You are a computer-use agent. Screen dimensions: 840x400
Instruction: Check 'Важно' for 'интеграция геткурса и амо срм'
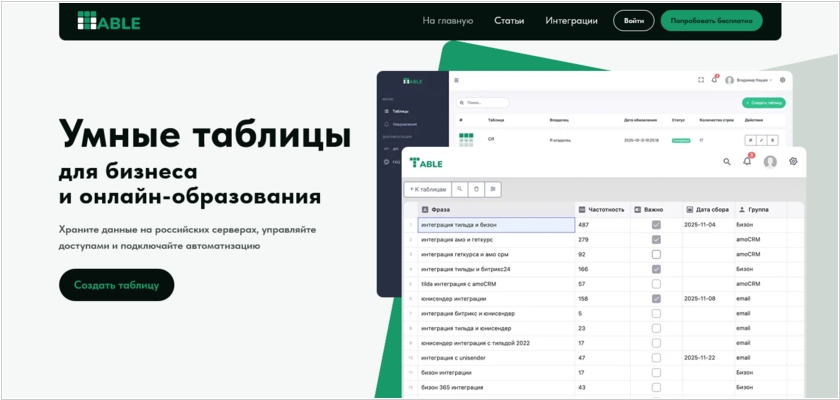pos(656,254)
